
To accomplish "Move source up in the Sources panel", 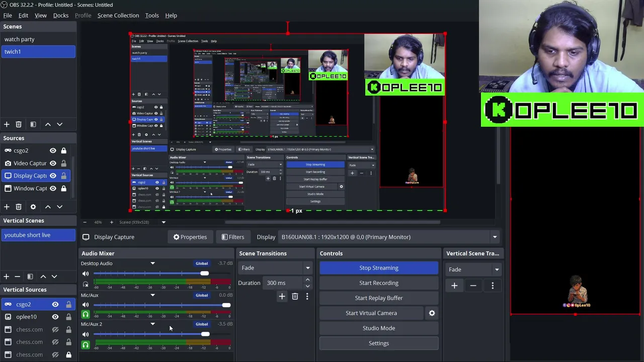I will 48,207.
